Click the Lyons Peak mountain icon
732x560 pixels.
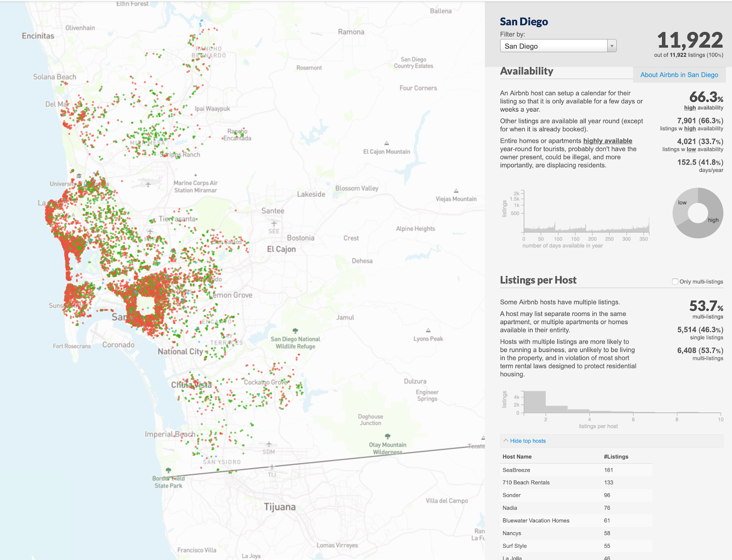click(x=428, y=331)
